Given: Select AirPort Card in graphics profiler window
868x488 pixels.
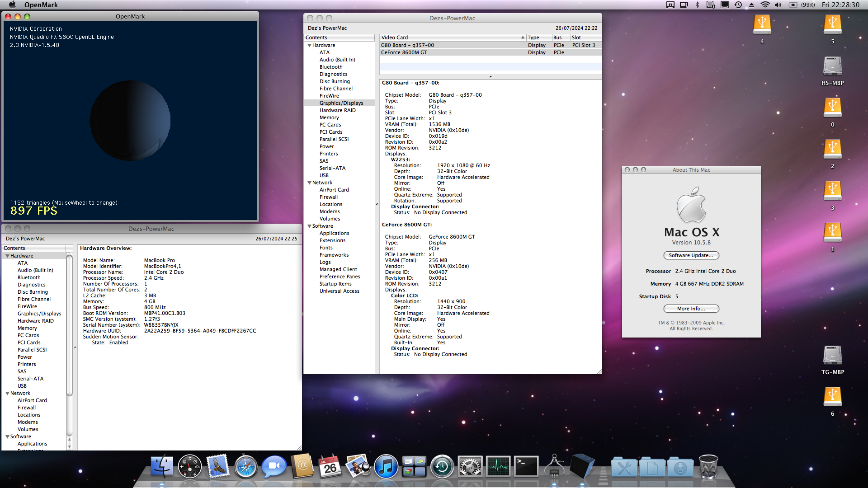Looking at the screenshot, I should click(334, 190).
